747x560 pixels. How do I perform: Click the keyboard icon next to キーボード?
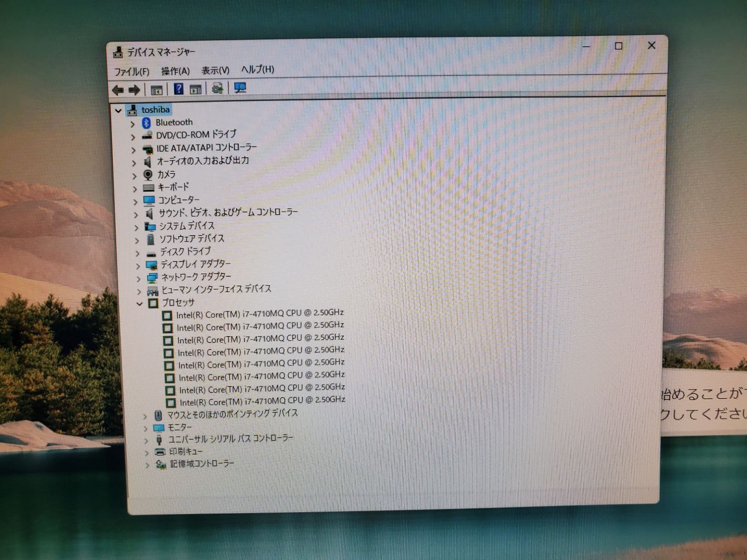coord(148,188)
